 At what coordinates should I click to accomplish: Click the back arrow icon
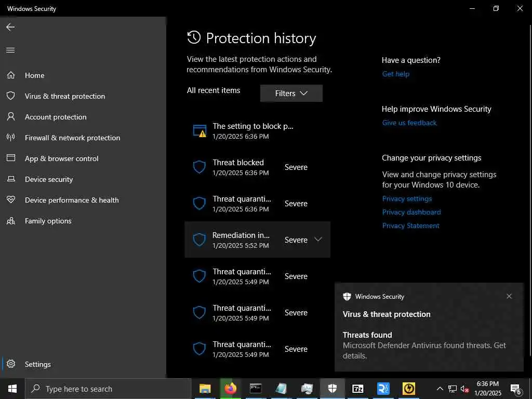[10, 27]
